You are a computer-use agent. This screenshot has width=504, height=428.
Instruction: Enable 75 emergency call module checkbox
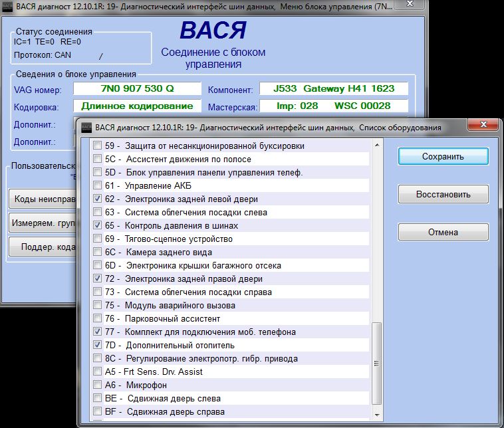click(97, 305)
